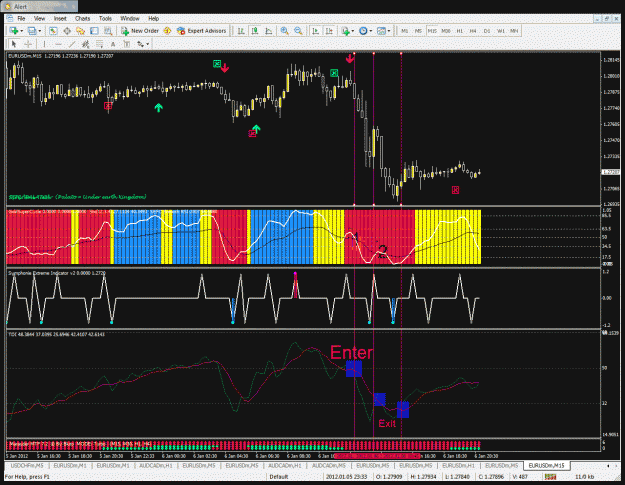The width and height of the screenshot is (625, 485).
Task: Open the Window menu
Action: (x=130, y=18)
